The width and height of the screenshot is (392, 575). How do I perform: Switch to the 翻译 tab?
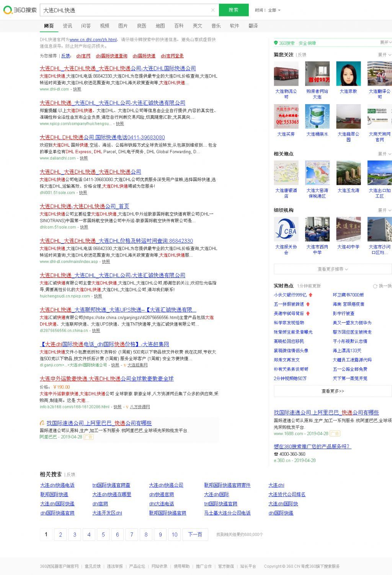pos(253,26)
